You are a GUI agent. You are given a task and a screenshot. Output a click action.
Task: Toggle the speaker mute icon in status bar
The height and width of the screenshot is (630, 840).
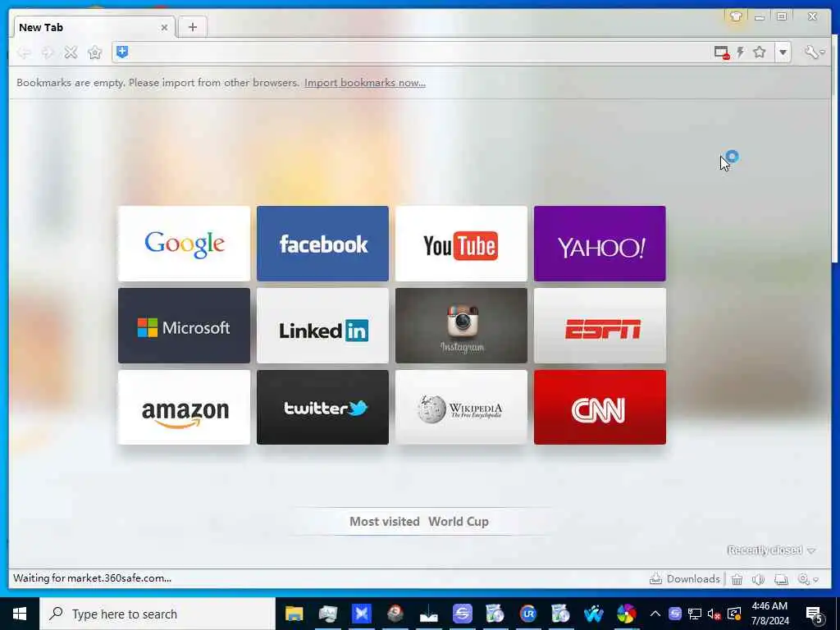pos(758,579)
